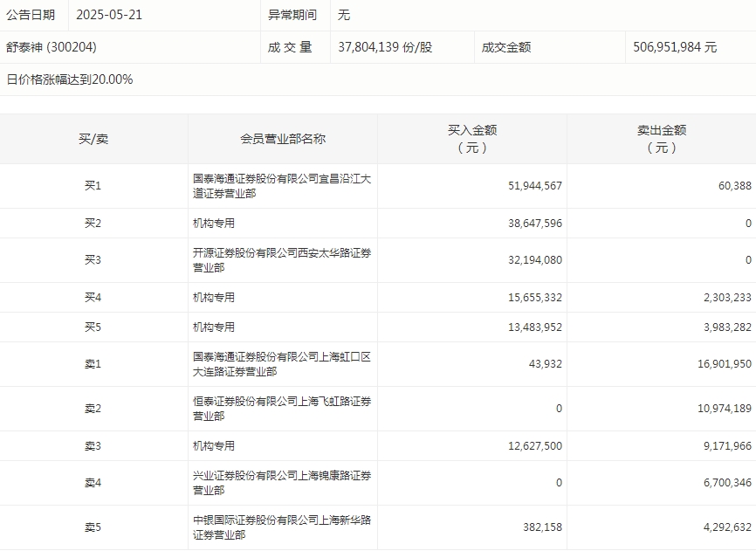Open 兴业证券 上海锦康路 branch entry
756x551 pixels.
point(282,483)
